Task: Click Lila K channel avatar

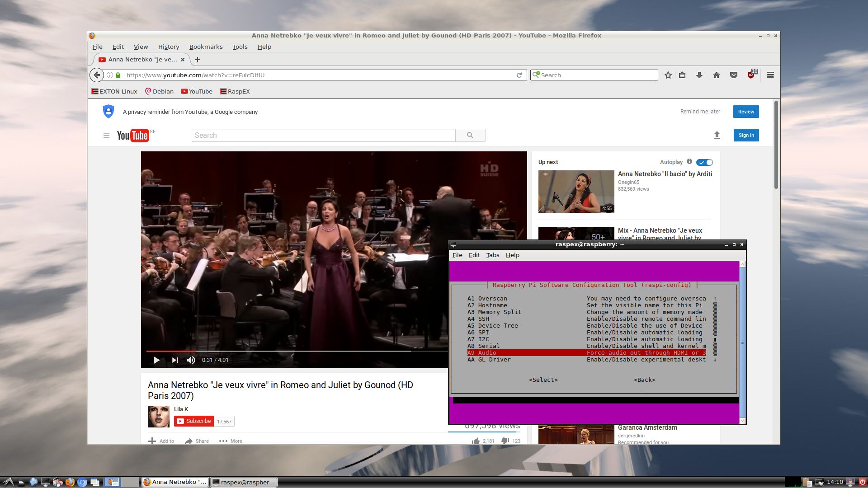Action: coord(159,417)
